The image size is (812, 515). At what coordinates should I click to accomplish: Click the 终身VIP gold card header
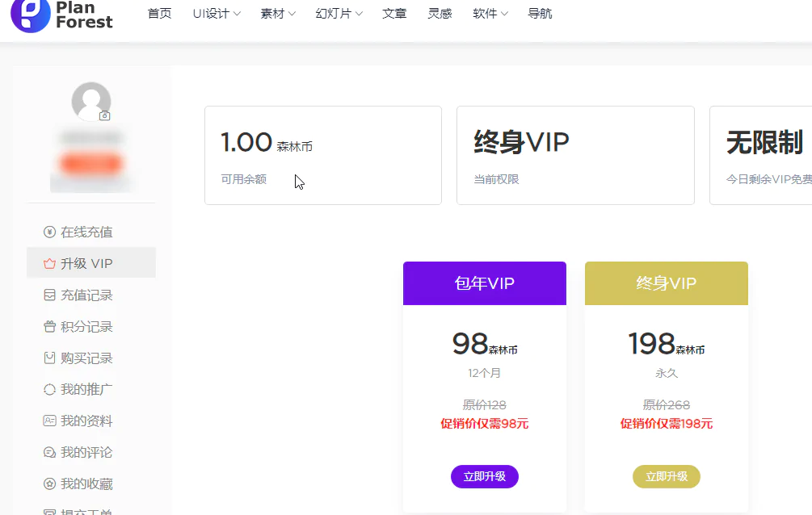(667, 283)
